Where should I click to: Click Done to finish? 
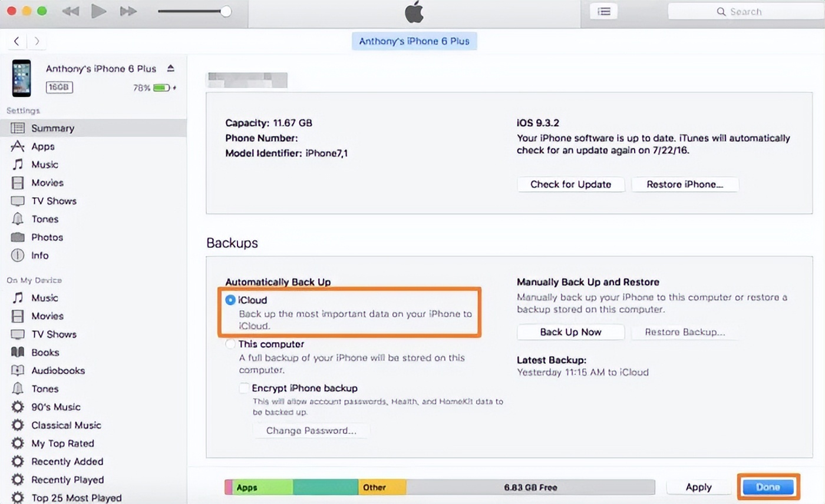(x=767, y=487)
